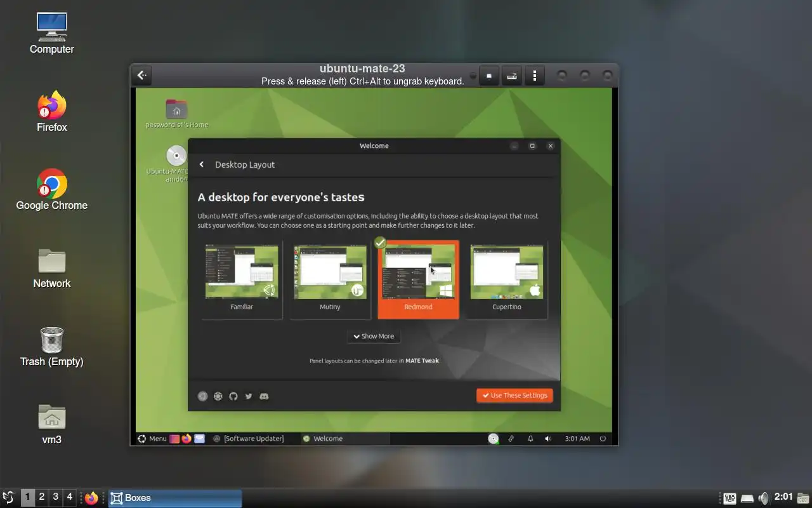Go back from Desktop Layout page
This screenshot has height=508, width=812.
(202, 164)
